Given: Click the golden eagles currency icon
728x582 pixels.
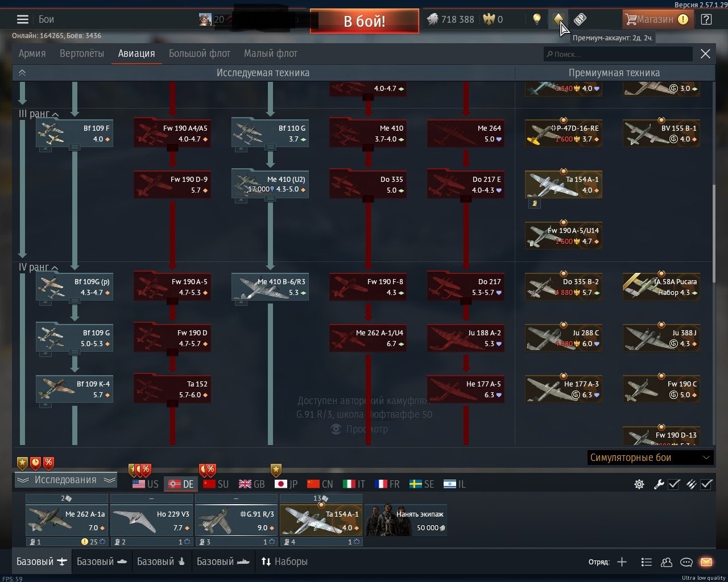Looking at the screenshot, I should [489, 19].
